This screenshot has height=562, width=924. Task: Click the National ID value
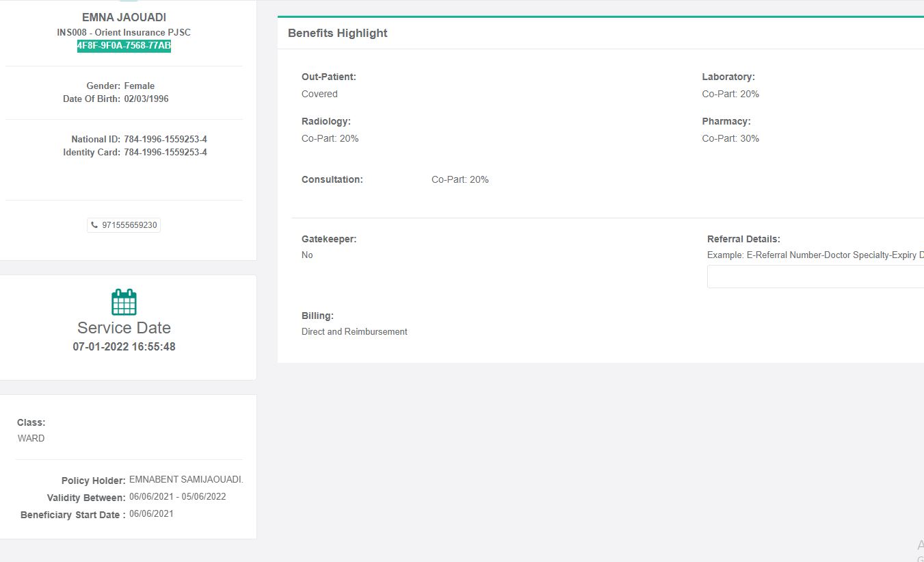[x=166, y=139]
